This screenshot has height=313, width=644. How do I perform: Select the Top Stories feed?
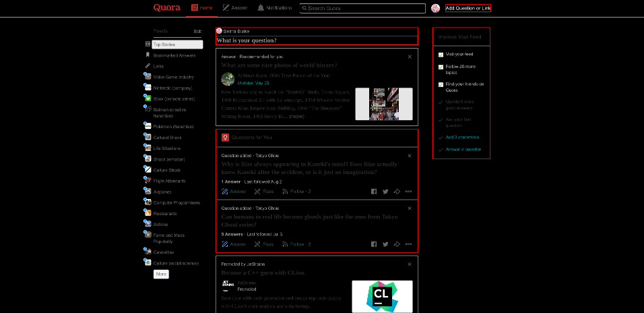[x=177, y=45]
